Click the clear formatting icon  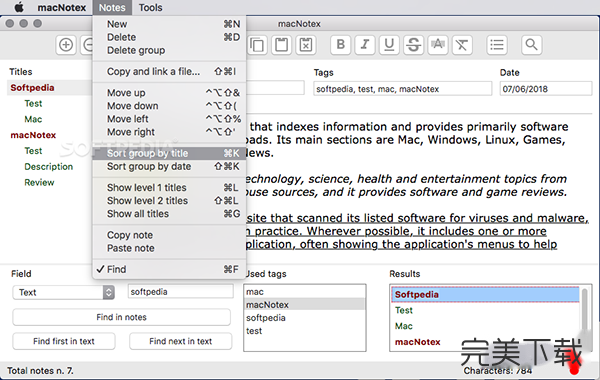pyautogui.click(x=462, y=45)
